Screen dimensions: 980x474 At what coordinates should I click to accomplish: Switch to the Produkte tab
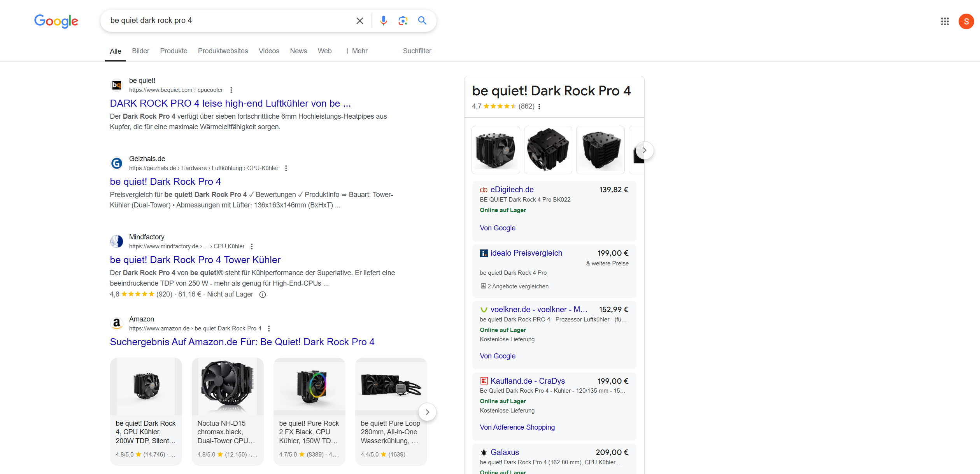[x=174, y=51]
